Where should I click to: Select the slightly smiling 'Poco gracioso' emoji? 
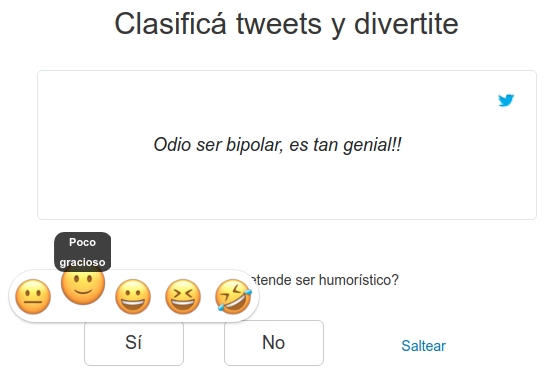(83, 283)
